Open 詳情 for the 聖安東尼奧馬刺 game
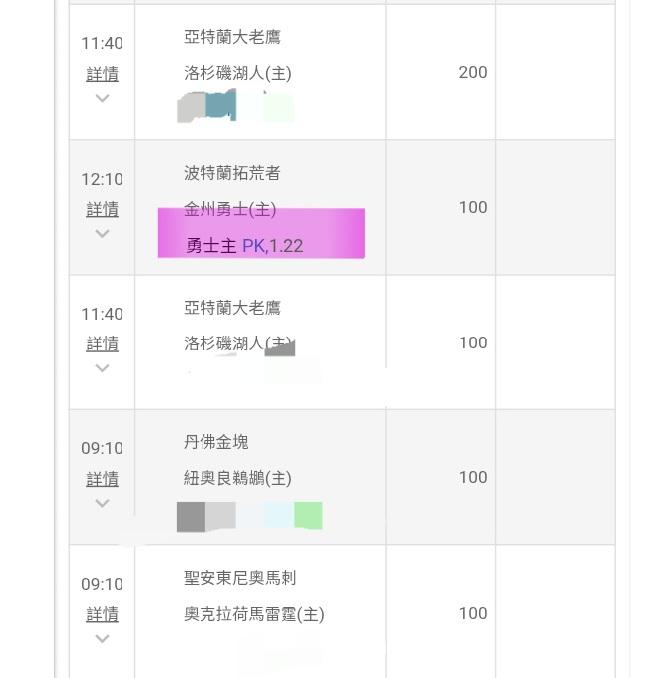Viewport: 650px width, 678px height. click(x=102, y=614)
